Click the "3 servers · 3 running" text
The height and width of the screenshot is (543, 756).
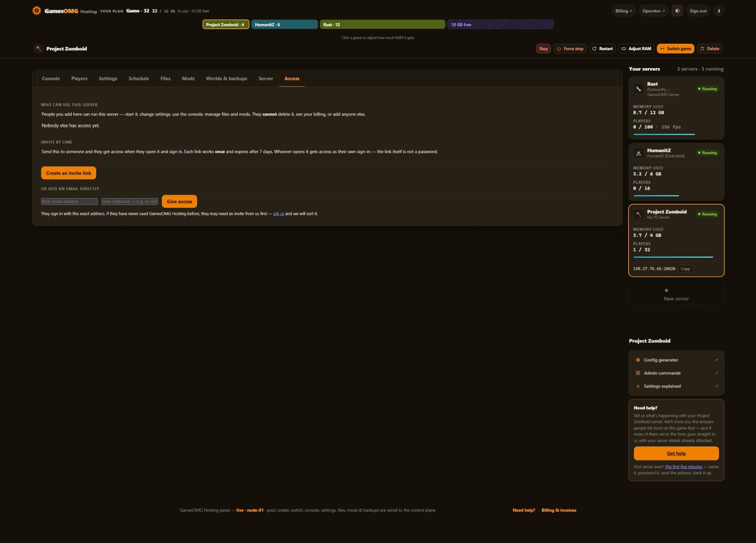(700, 69)
